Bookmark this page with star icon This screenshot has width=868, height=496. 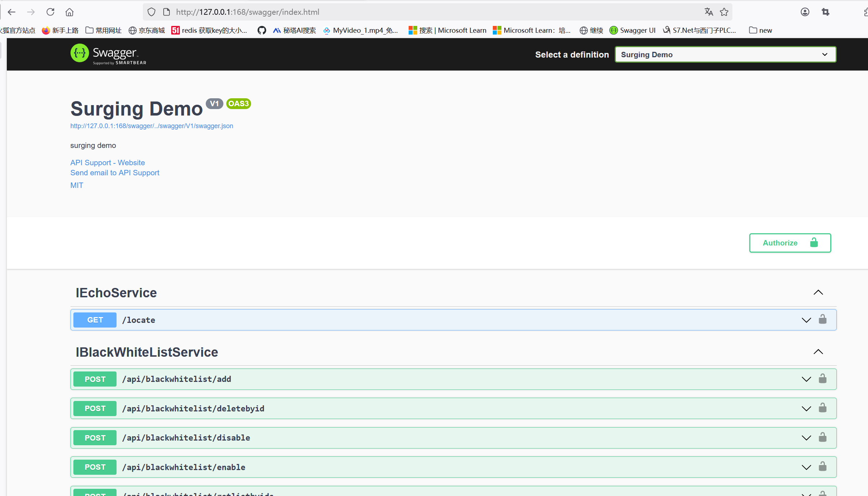tap(724, 12)
